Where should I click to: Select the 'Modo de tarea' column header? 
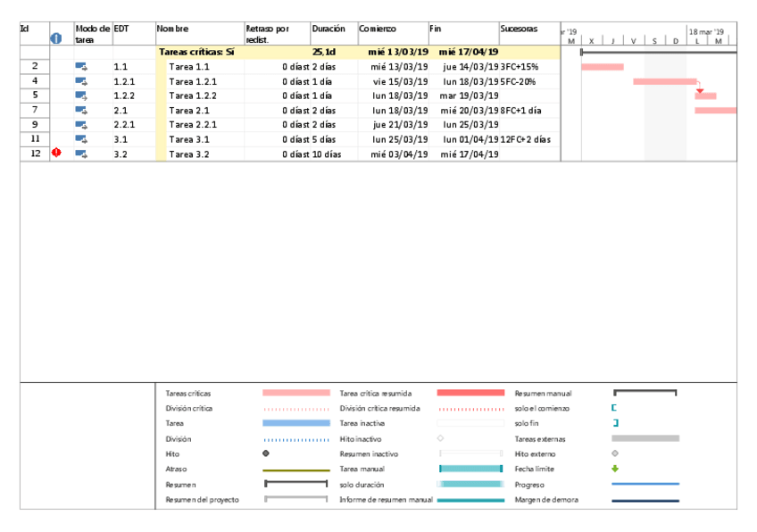93,33
